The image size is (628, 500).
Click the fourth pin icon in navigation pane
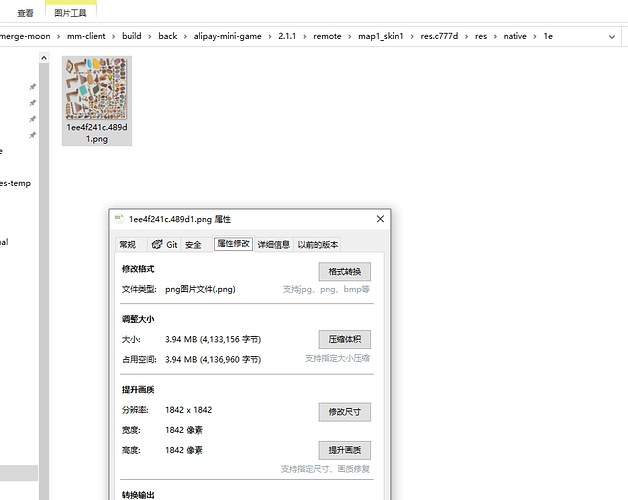[32, 135]
